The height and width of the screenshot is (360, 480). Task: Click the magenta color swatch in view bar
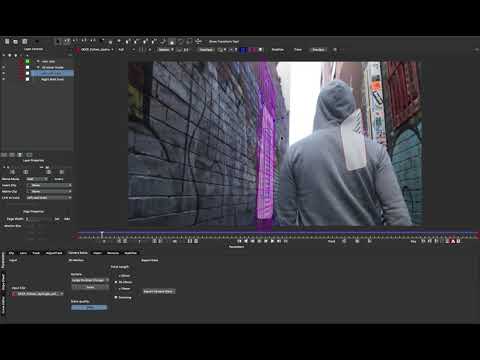click(x=253, y=50)
